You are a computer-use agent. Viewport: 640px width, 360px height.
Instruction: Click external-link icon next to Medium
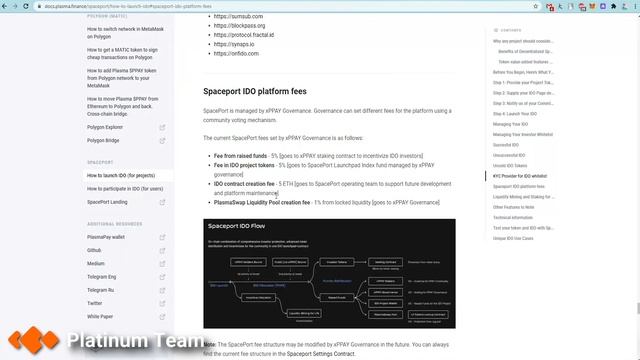162,264
